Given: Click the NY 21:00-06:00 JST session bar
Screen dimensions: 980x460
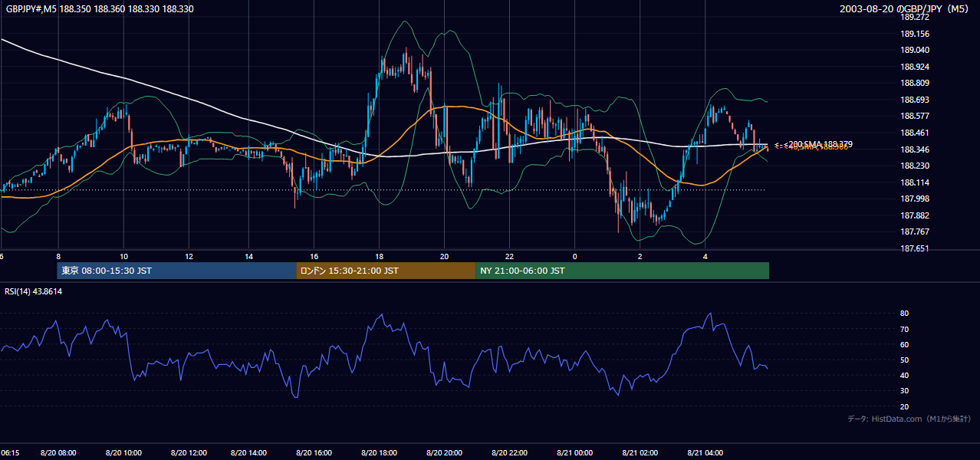Looking at the screenshot, I should click(622, 271).
